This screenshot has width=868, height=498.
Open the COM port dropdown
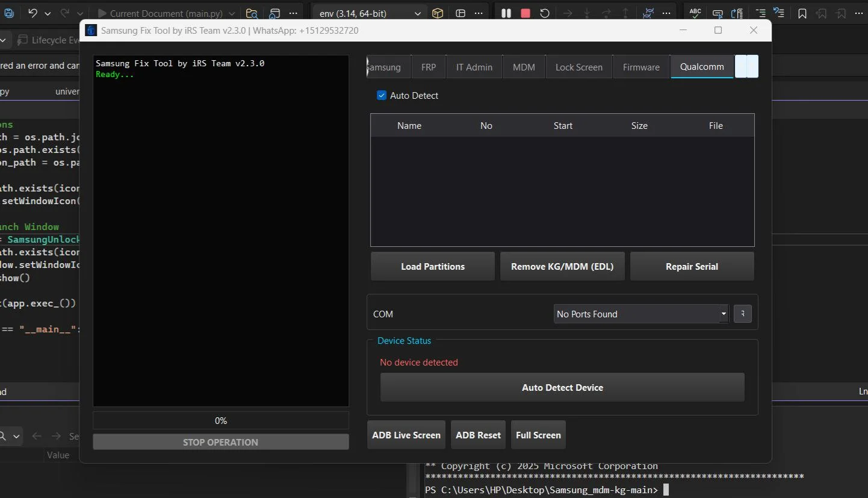tap(640, 314)
